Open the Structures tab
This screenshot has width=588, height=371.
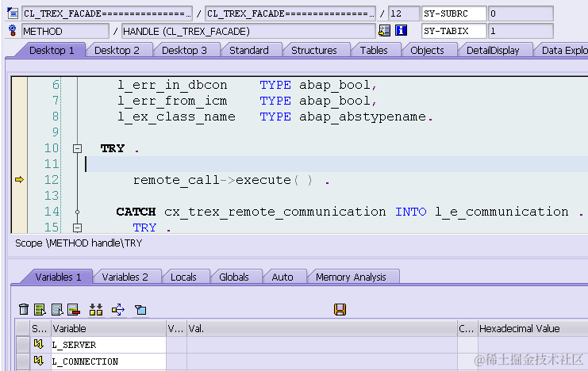(314, 50)
